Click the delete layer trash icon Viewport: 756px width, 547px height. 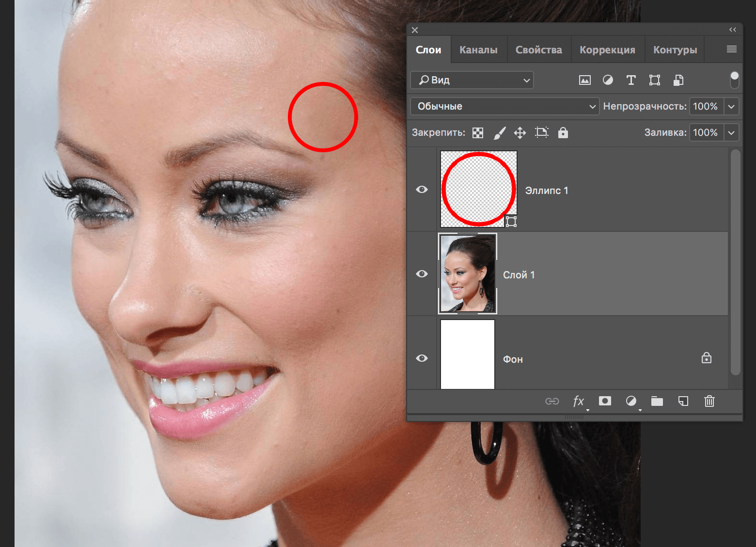click(x=709, y=401)
